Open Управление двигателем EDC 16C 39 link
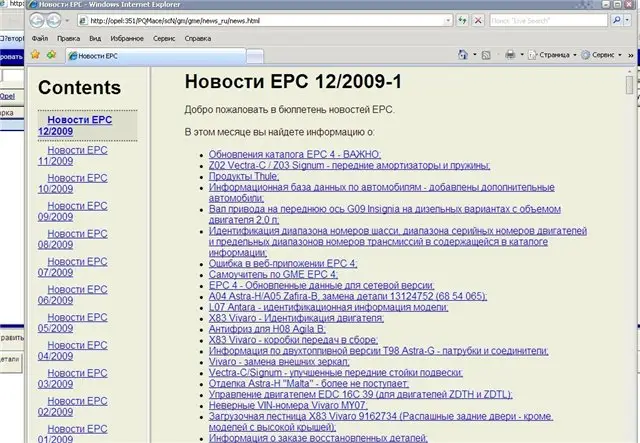Screen dimensions: 640x443 (360, 394)
